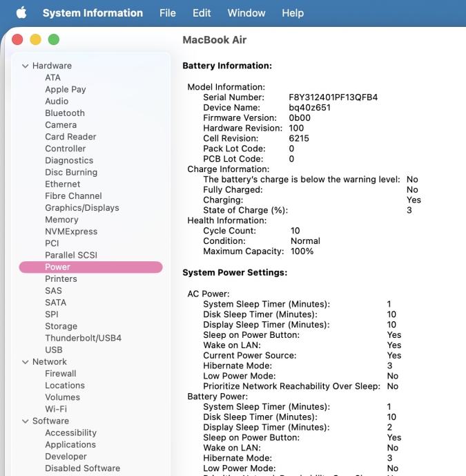466x476 pixels.
Task: Close the window with red button
Action: coord(17,39)
